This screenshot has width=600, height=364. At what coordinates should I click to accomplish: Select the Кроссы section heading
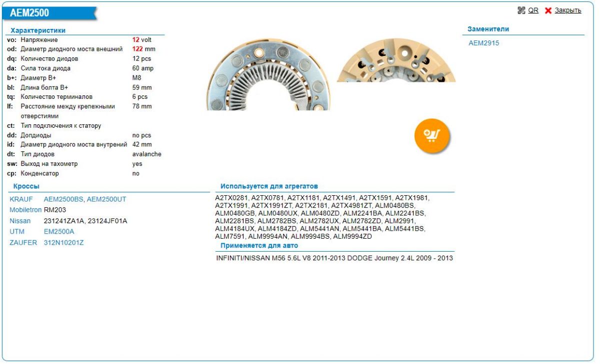[26, 186]
